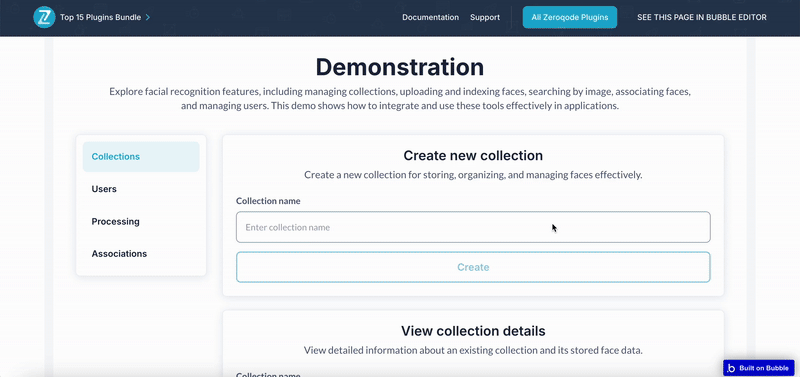The height and width of the screenshot is (377, 800).
Task: Click the View collection details heading
Action: [473, 331]
